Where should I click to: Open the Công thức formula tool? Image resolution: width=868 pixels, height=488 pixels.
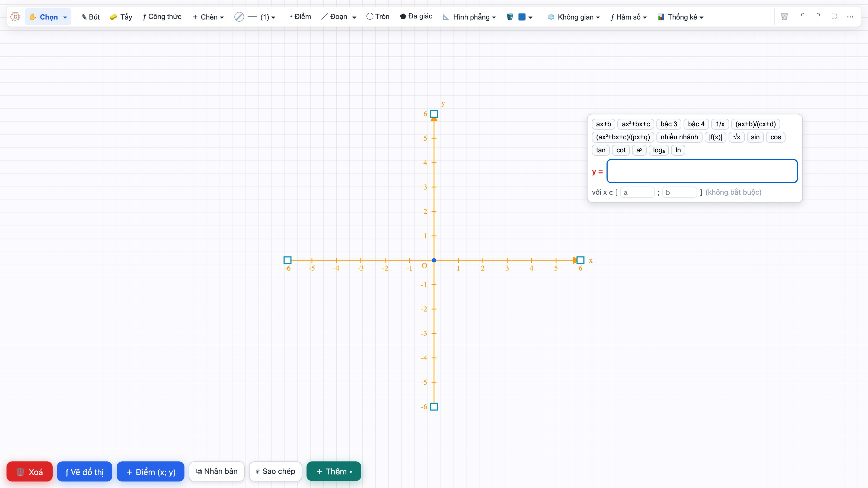[162, 17]
